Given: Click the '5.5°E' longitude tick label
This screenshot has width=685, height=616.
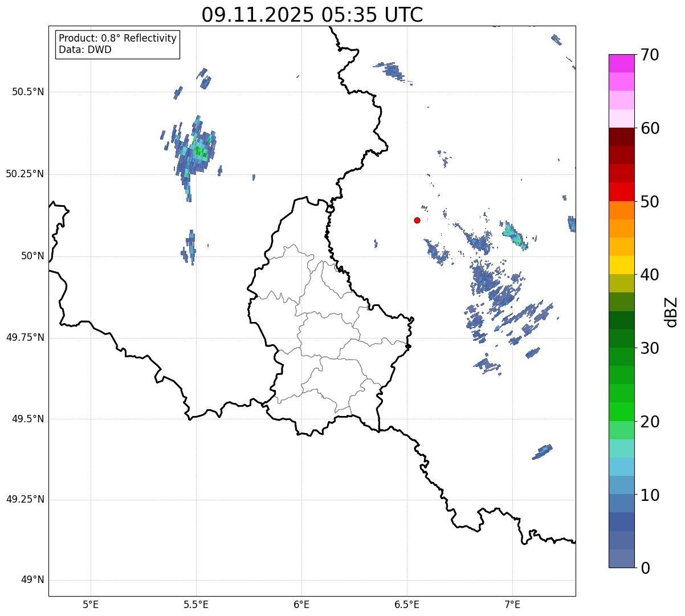Looking at the screenshot, I should click(x=196, y=604).
